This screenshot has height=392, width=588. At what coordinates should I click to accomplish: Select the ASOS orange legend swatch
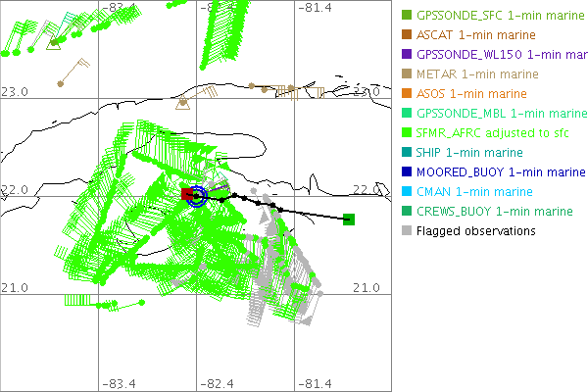point(407,94)
